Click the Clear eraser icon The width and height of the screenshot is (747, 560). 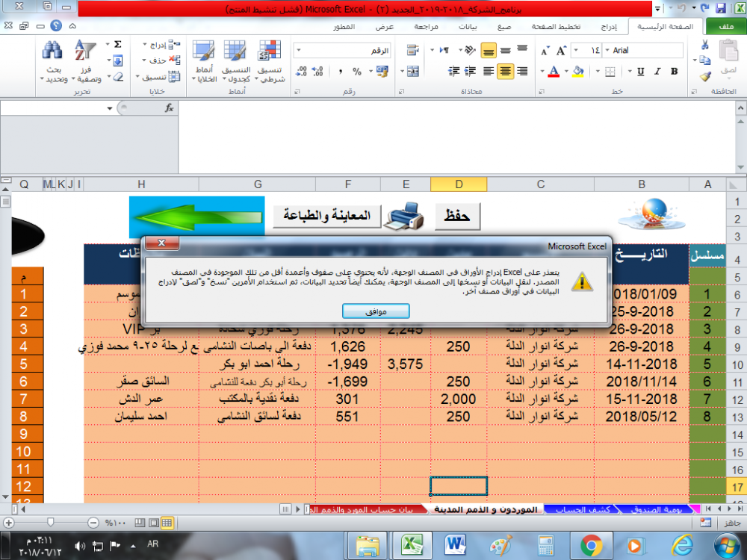click(118, 76)
